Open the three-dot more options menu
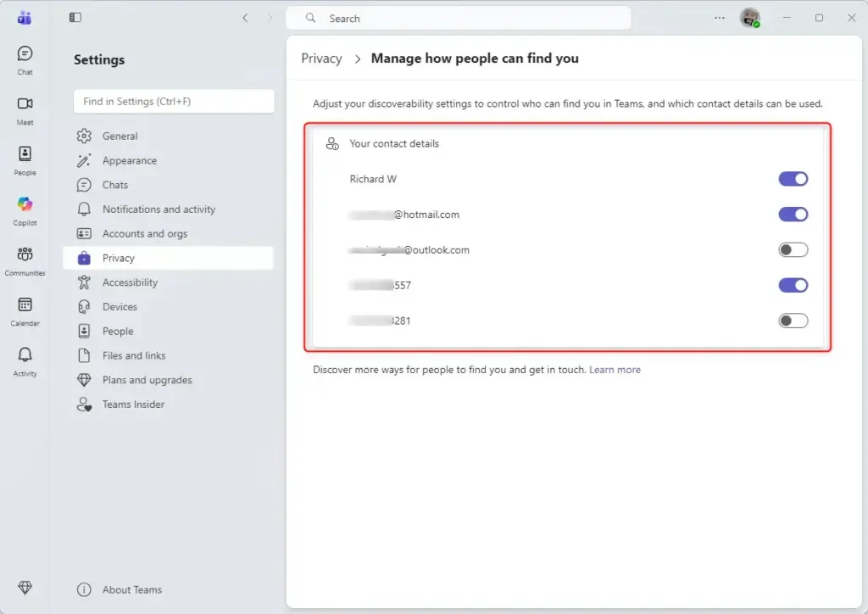868x614 pixels. [x=719, y=18]
